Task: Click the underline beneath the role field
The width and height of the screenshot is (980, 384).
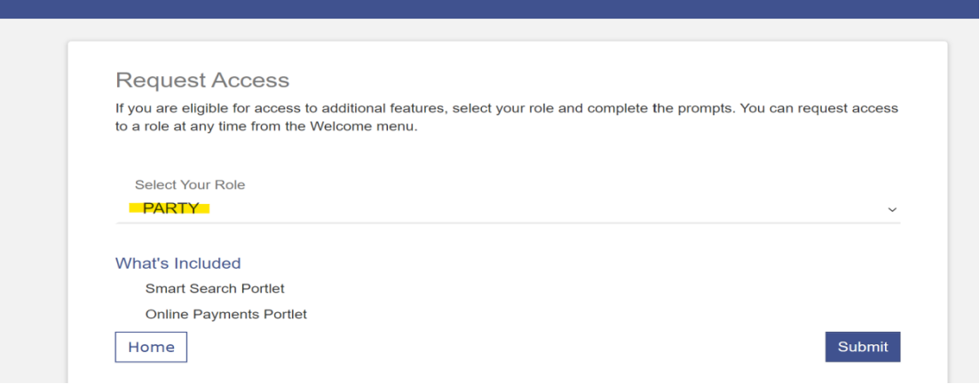Action: [508, 223]
